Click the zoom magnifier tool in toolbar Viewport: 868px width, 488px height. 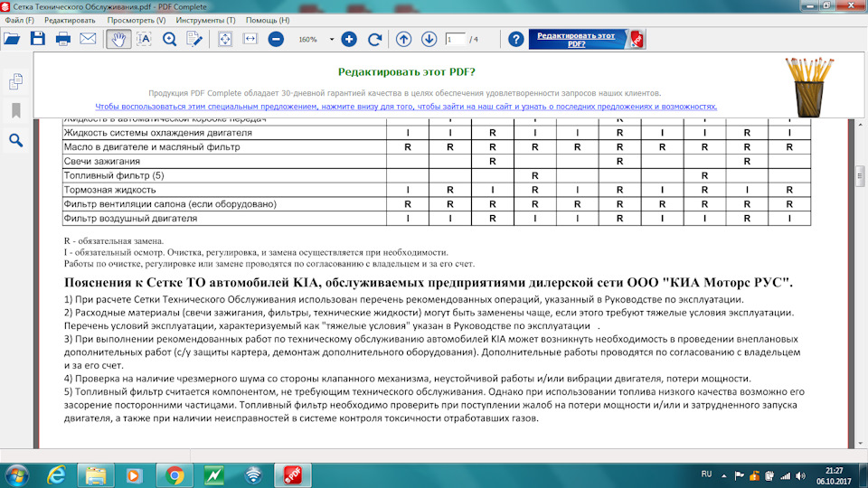point(170,39)
